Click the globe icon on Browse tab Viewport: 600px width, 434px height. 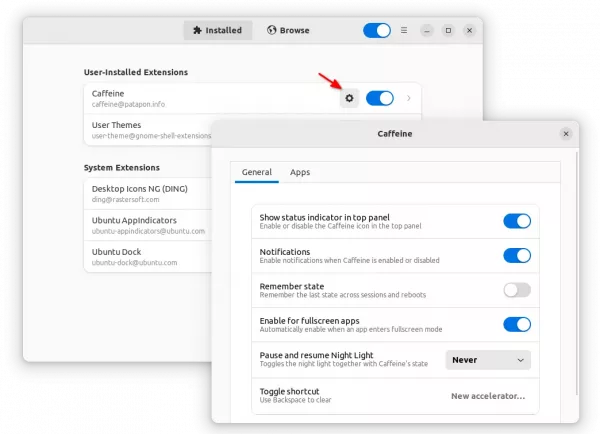(272, 30)
